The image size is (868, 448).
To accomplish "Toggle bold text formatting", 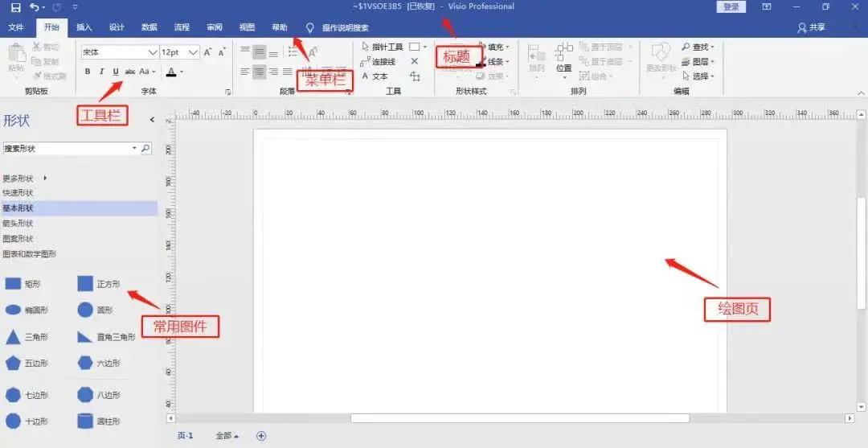I will click(x=88, y=72).
